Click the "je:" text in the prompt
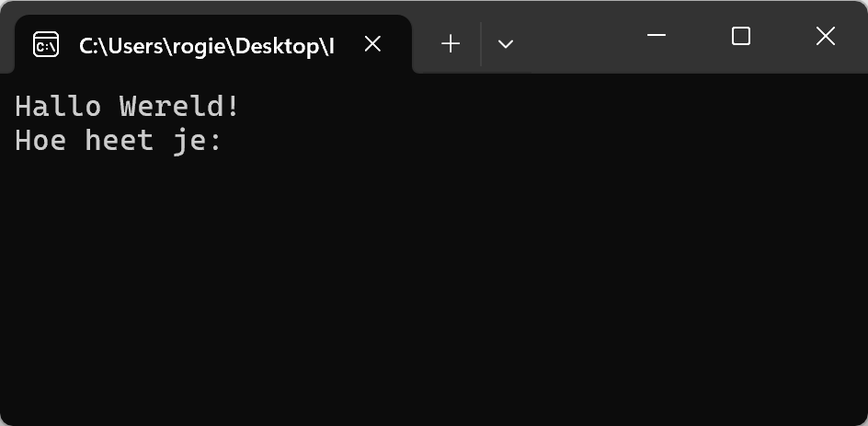This screenshot has width=868, height=426. [197, 142]
